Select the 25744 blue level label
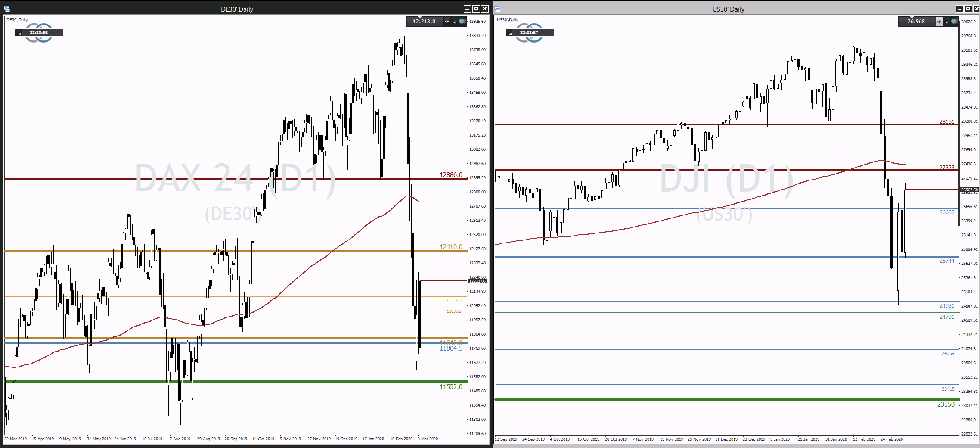The width and height of the screenshot is (980, 448). tap(946, 261)
